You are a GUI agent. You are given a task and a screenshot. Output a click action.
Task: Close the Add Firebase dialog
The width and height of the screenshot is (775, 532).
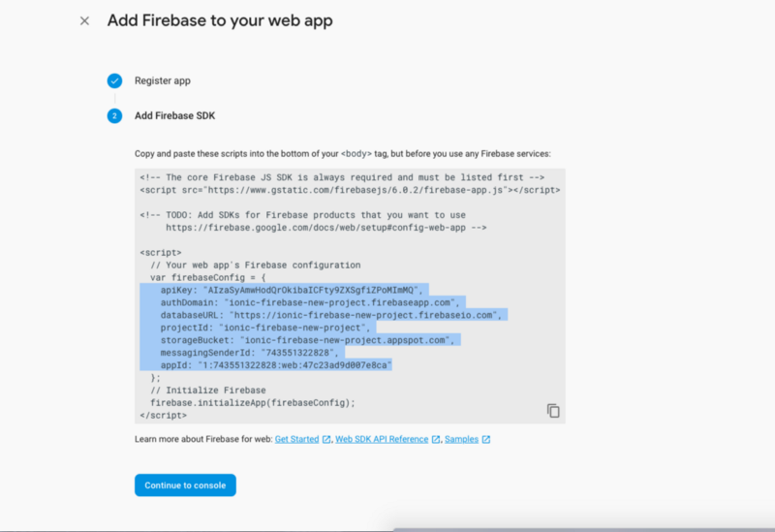coord(84,20)
